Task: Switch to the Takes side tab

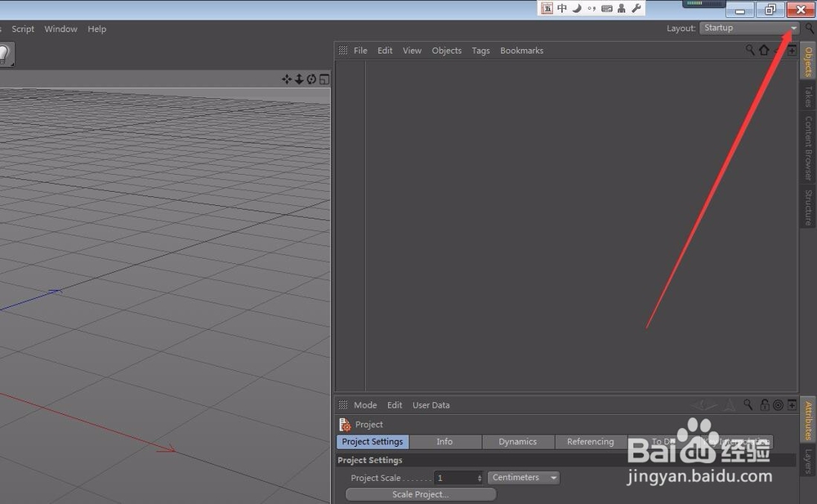Action: 809,96
